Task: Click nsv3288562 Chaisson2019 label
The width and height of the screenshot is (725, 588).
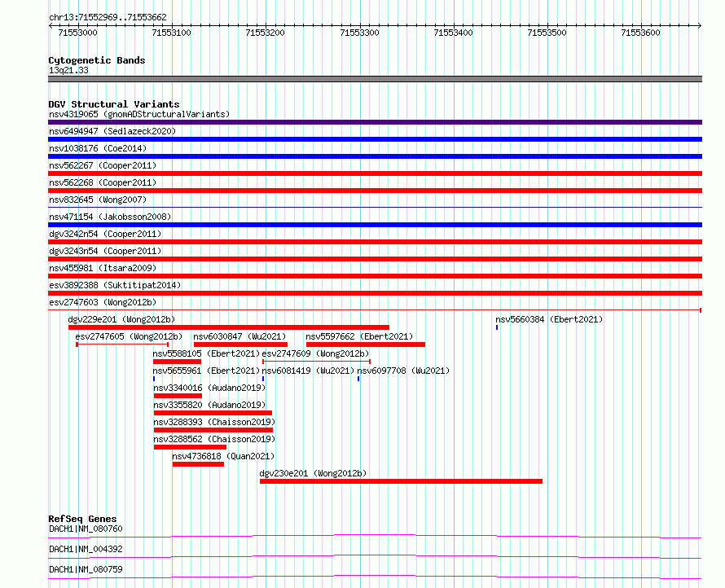Action: point(214,439)
